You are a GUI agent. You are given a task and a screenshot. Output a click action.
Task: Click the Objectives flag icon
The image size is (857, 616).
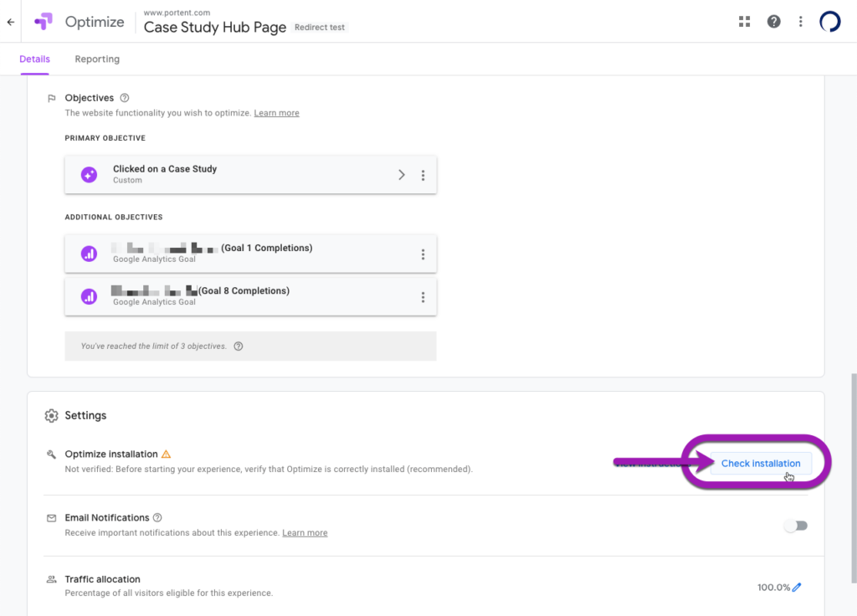click(51, 99)
